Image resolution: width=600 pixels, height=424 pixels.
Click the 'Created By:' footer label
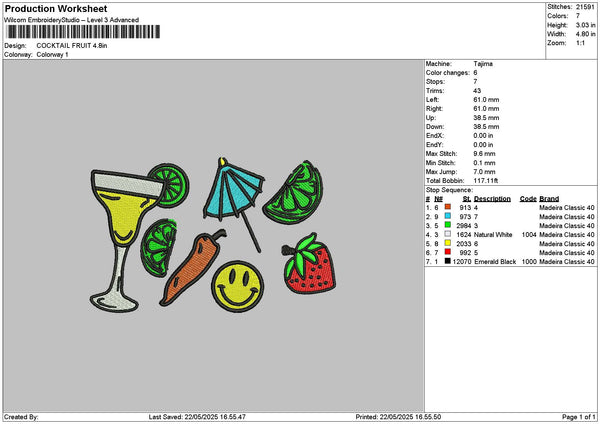[21, 417]
